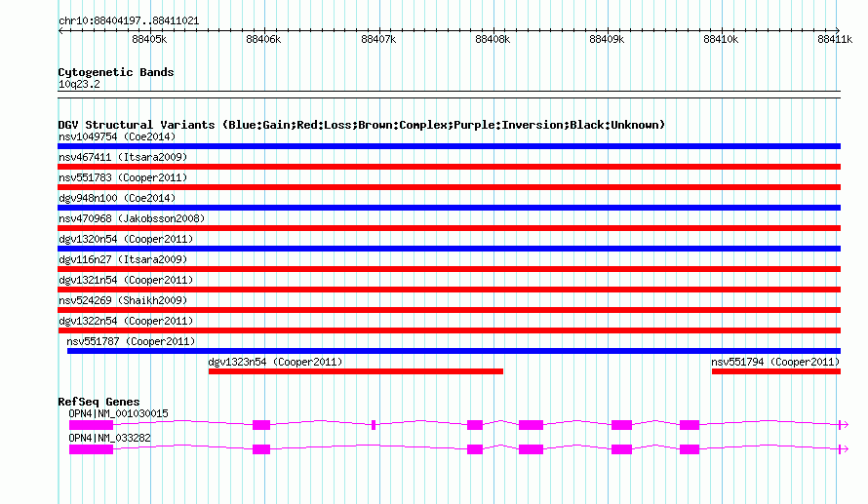Open the OPN4|NM_033282 transcript label
Image resolution: width=868 pixels, height=504 pixels.
109,438
